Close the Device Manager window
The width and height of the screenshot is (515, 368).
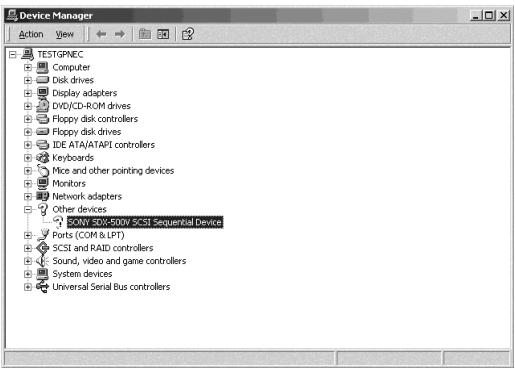[503, 15]
